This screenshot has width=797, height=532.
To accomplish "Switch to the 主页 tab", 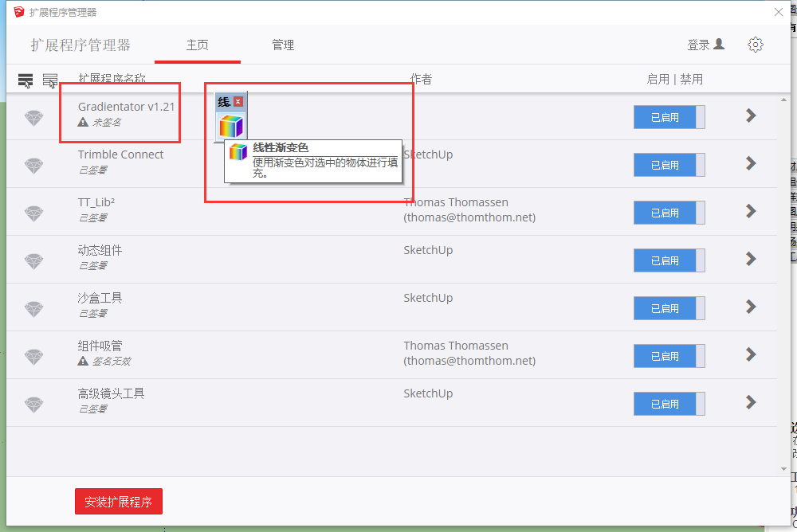I will pyautogui.click(x=197, y=45).
